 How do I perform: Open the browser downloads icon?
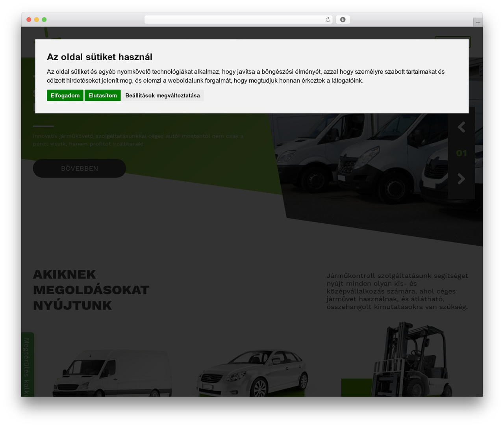(x=343, y=20)
